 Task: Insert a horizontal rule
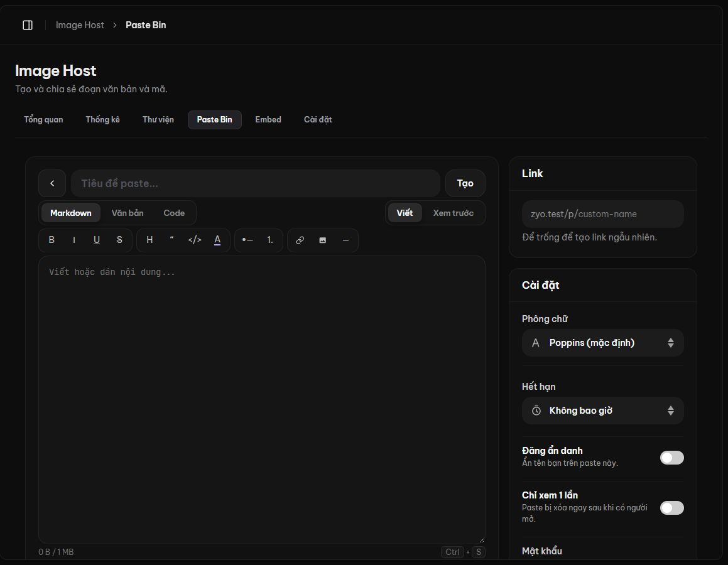point(345,240)
